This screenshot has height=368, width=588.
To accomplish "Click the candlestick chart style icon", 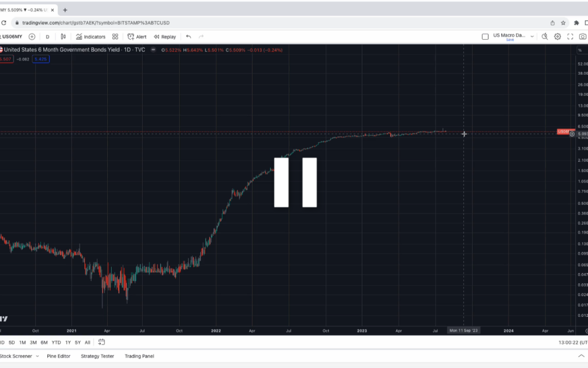I will coord(63,37).
